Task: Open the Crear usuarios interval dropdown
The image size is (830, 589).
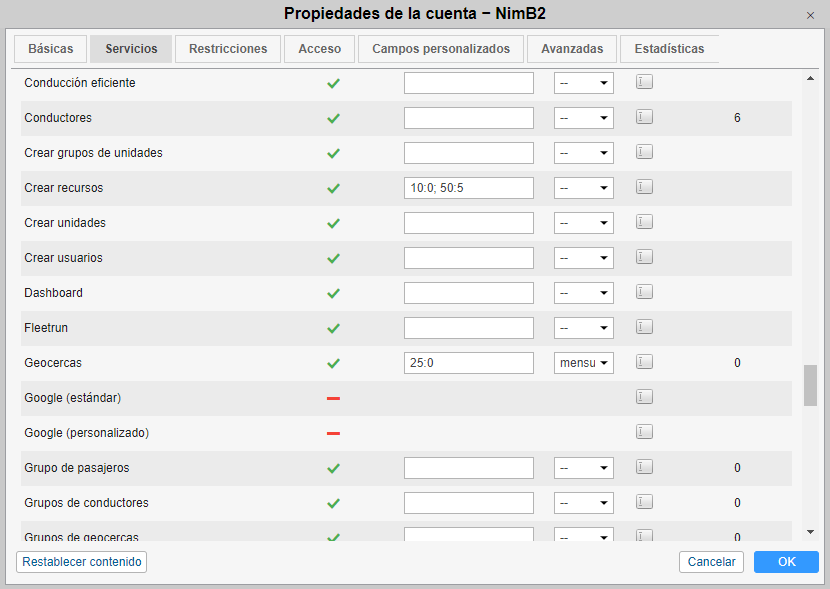Action: (584, 258)
